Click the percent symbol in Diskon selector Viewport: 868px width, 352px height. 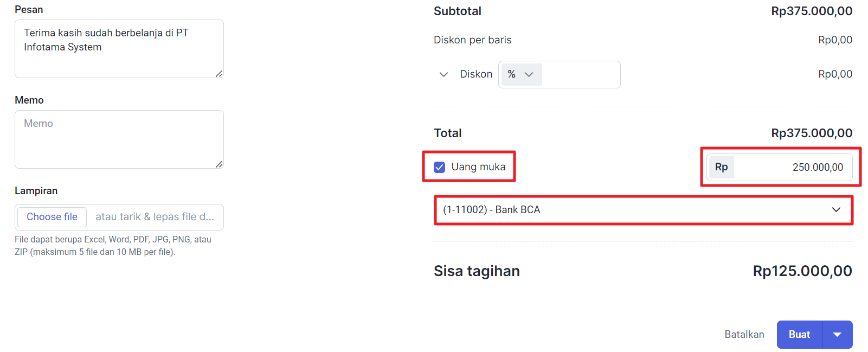(x=511, y=74)
